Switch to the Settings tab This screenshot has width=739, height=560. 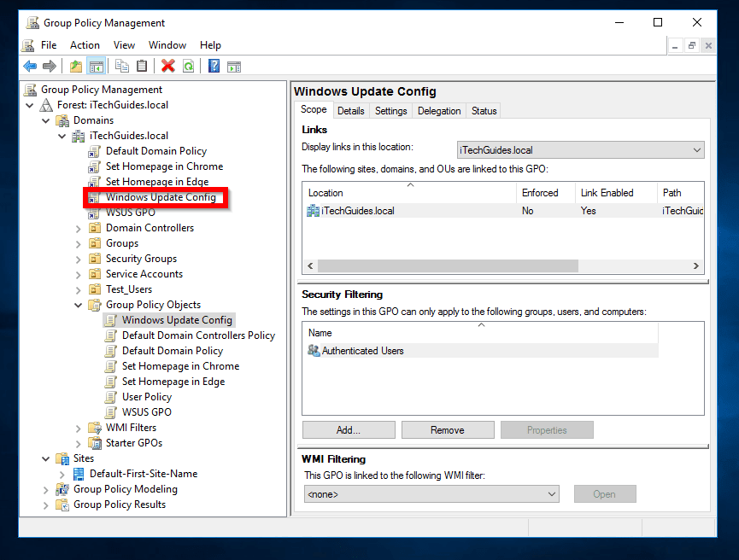pos(390,111)
